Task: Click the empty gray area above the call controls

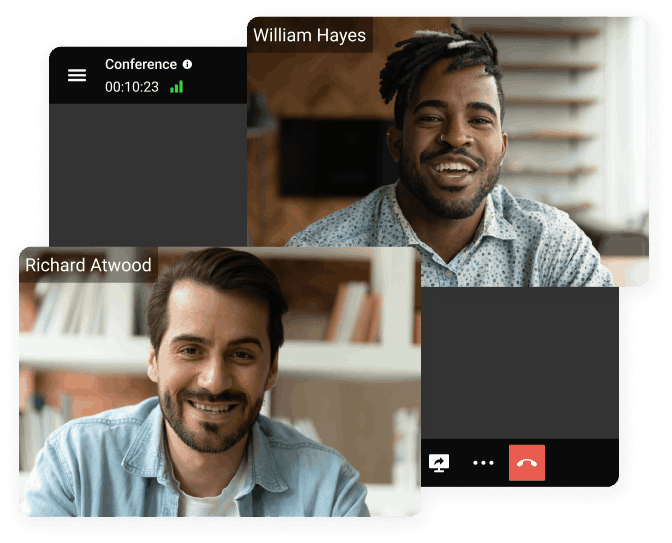Action: (x=518, y=360)
